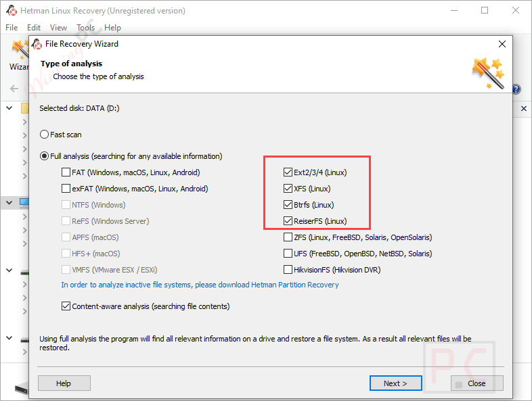The width and height of the screenshot is (532, 401).
Task: Collapse the topmost tree section chevron
Action: (x=9, y=108)
